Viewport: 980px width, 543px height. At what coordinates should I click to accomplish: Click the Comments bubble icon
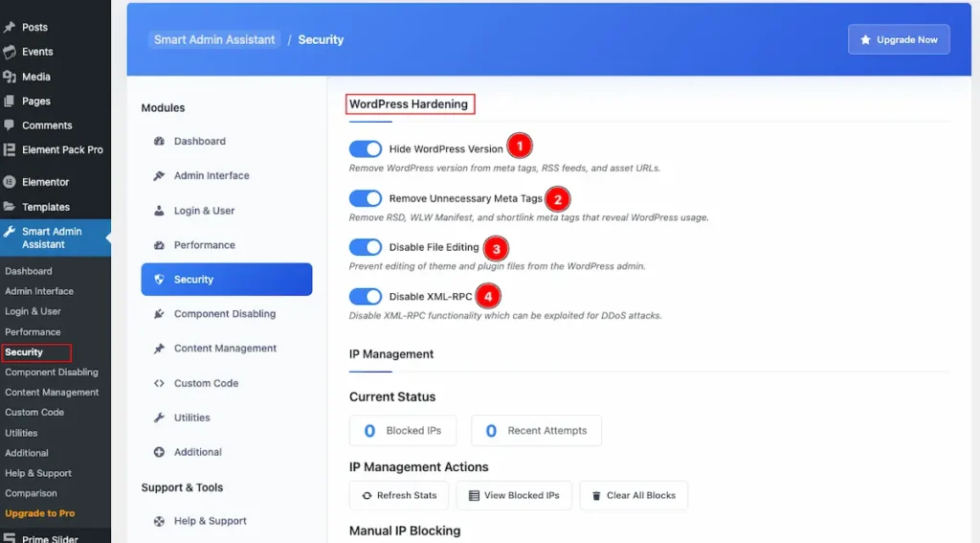click(x=9, y=125)
